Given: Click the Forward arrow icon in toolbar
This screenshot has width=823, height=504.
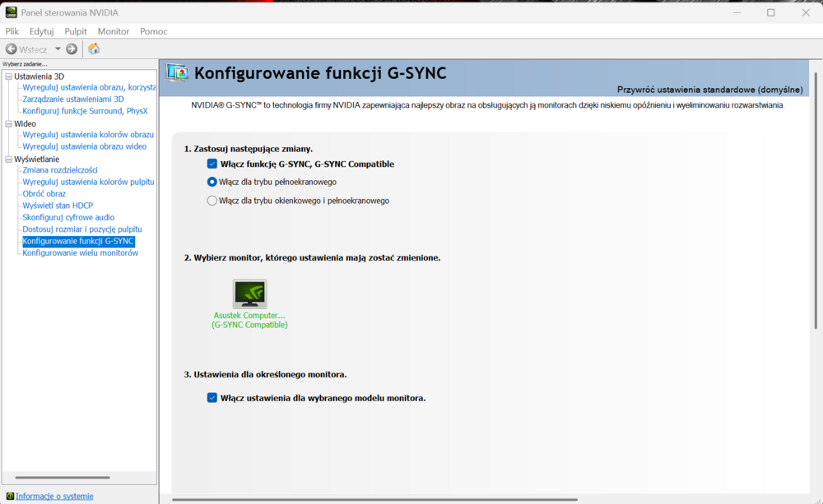Looking at the screenshot, I should [72, 49].
